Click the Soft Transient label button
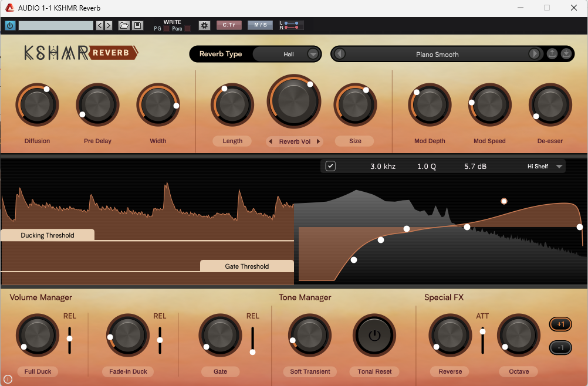 310,371
